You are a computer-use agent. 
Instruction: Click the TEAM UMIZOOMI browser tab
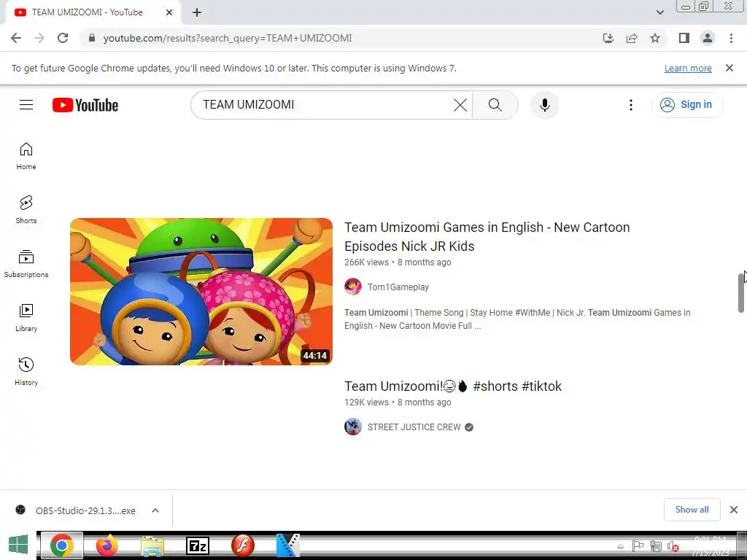[x=93, y=12]
